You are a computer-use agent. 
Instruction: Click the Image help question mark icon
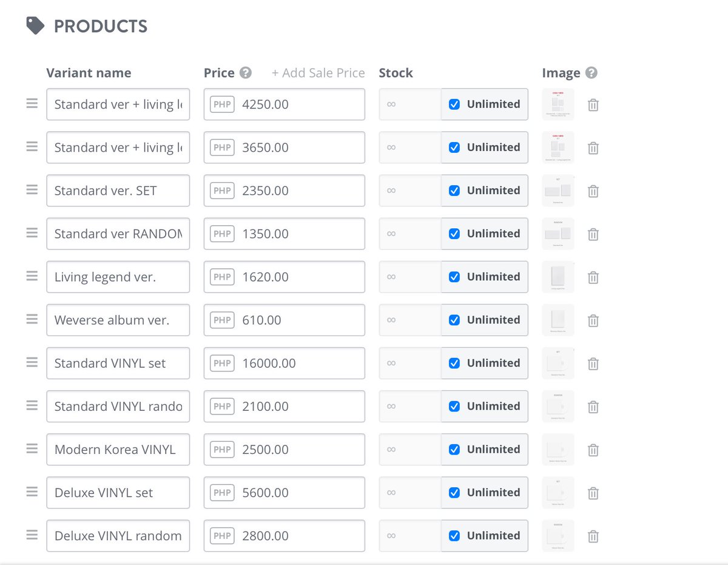coord(591,73)
